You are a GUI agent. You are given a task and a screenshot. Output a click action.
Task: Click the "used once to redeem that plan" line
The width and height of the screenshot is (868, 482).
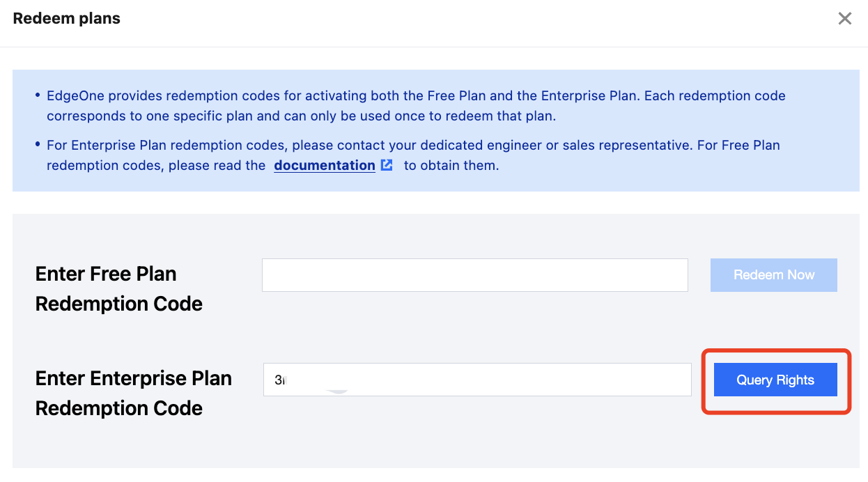pyautogui.click(x=301, y=116)
